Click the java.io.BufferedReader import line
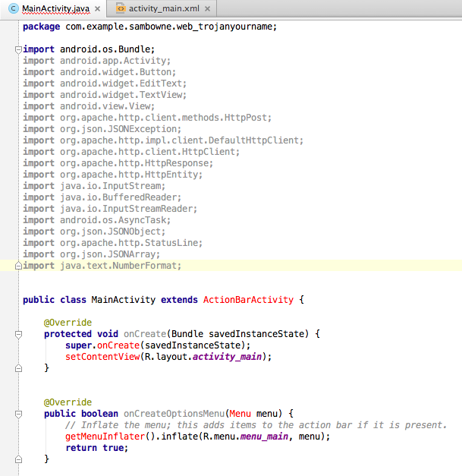Image resolution: width=462 pixels, height=476 pixels. [x=102, y=197]
